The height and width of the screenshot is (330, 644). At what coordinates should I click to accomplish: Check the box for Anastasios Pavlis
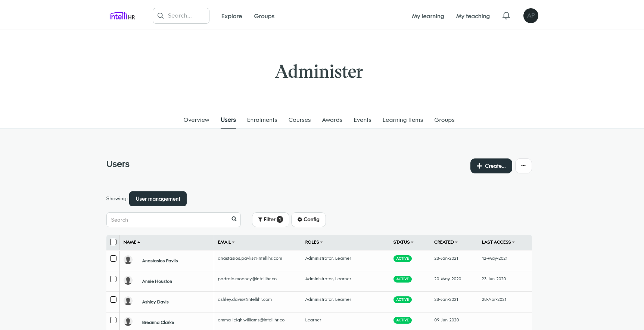(113, 259)
